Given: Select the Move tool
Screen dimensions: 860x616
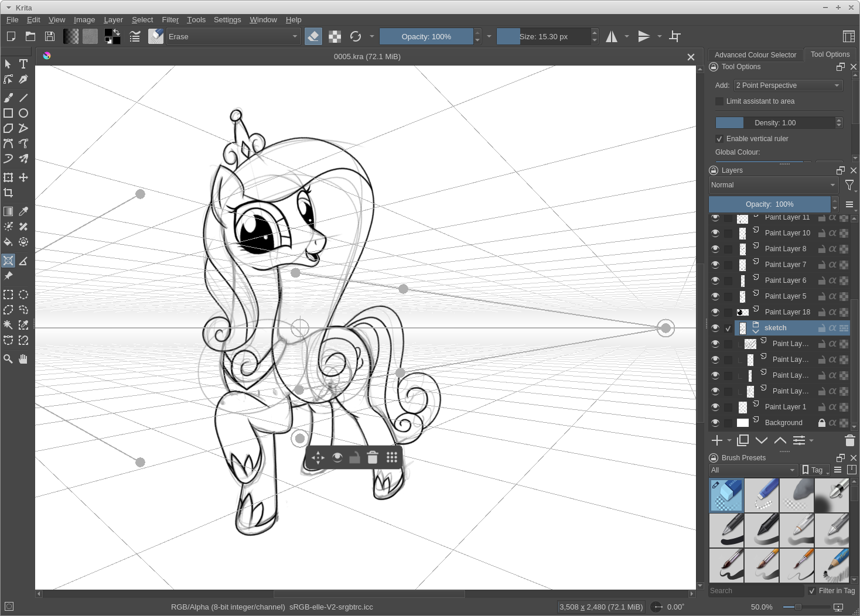Looking at the screenshot, I should [x=23, y=177].
